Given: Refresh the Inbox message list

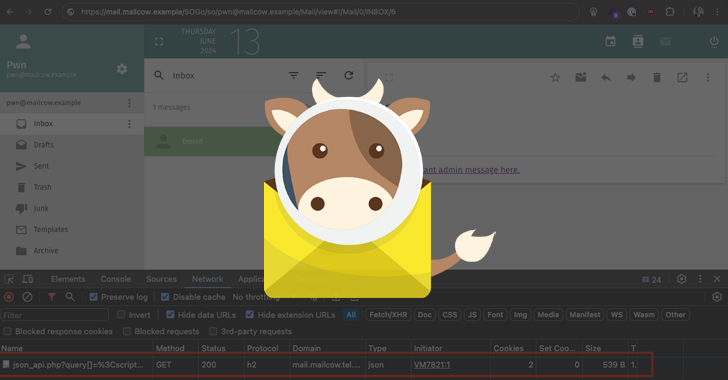Looking at the screenshot, I should [x=349, y=75].
